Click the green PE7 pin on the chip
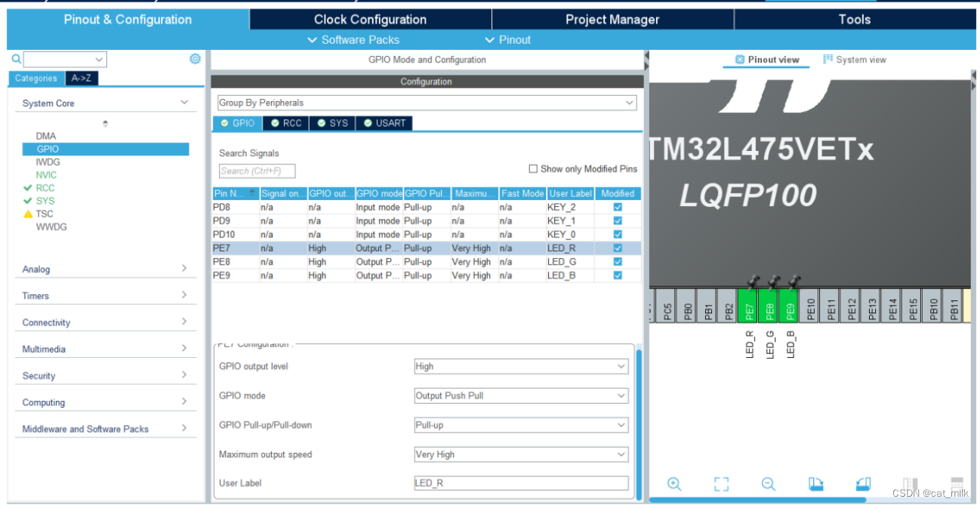This screenshot has width=980, height=505. 748,307
